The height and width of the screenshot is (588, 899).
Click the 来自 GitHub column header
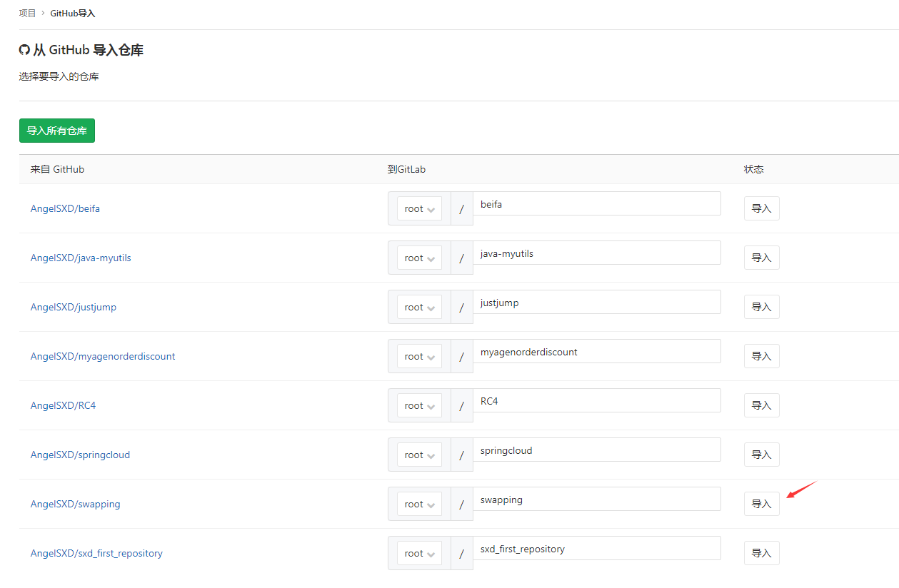click(57, 170)
